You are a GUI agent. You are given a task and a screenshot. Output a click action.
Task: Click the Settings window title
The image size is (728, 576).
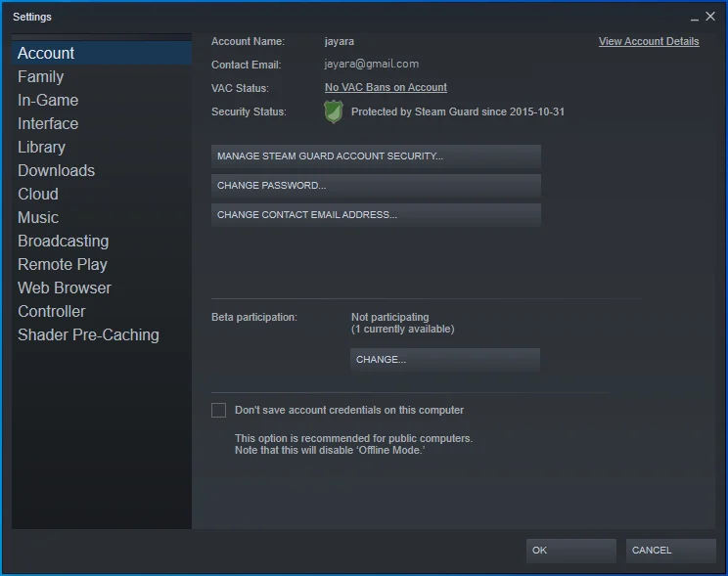coord(32,17)
